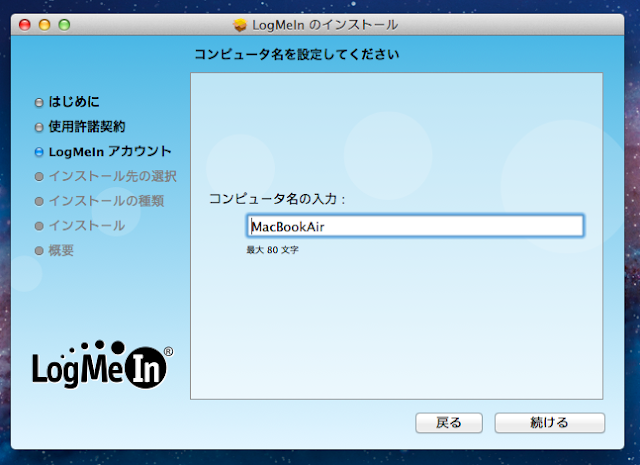Close the installer with red button
This screenshot has height=465, width=640.
click(x=25, y=25)
